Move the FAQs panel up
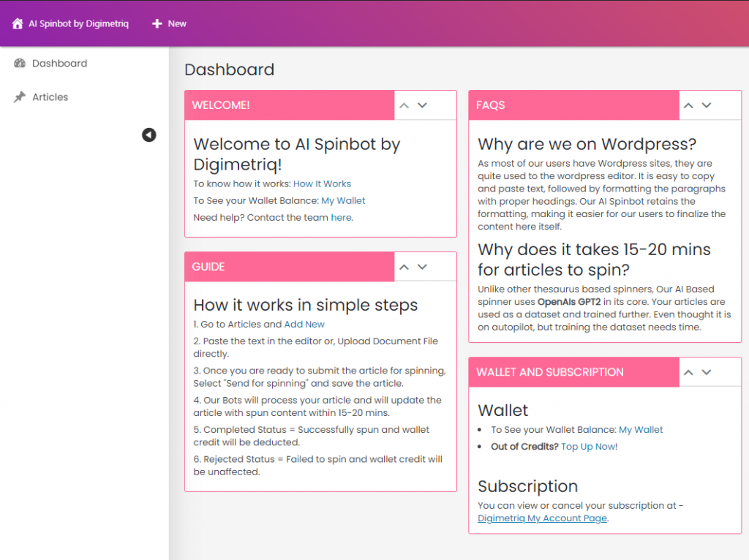 point(688,105)
